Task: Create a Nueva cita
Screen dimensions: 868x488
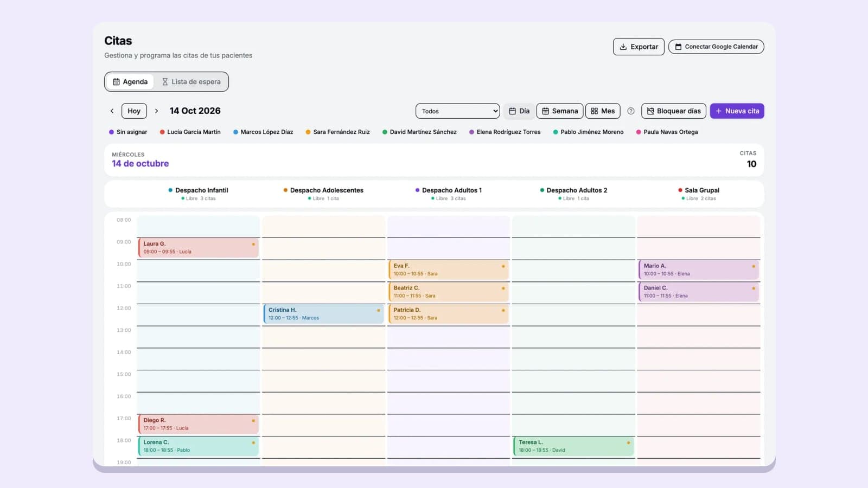Action: click(x=737, y=111)
